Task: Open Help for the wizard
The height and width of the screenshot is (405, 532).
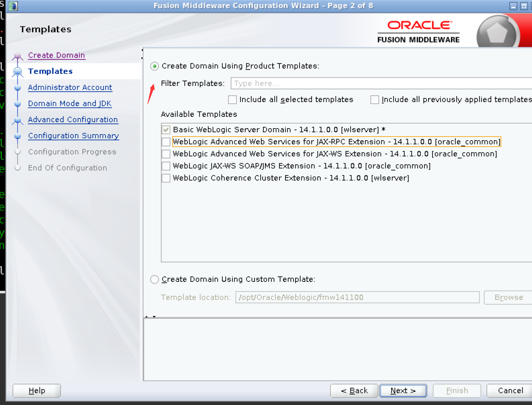Action: (x=37, y=391)
